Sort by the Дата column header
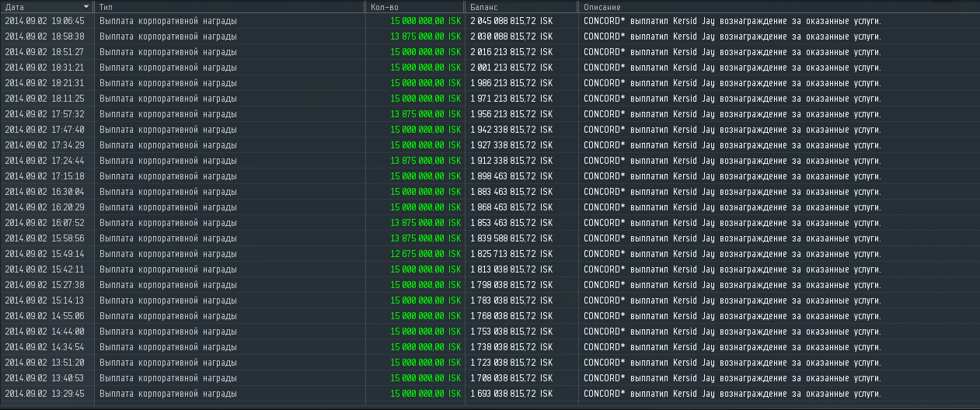This screenshot has height=410, width=980. pos(47,6)
